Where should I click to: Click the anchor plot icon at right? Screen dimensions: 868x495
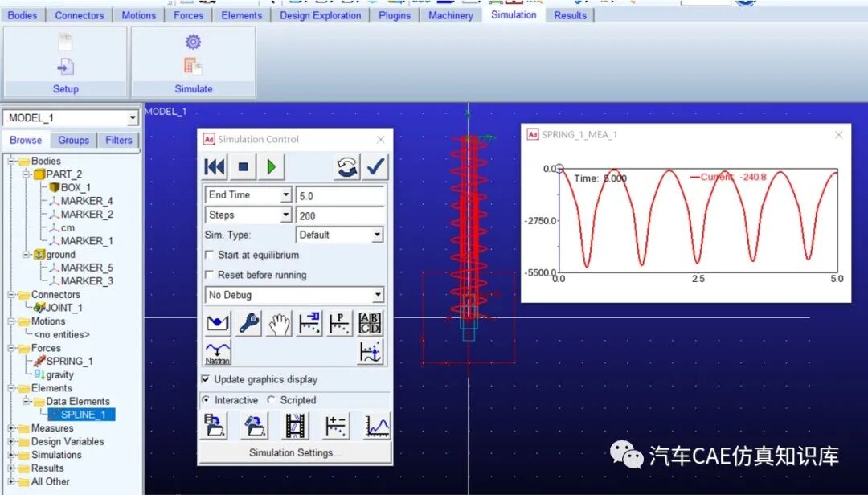tap(370, 354)
